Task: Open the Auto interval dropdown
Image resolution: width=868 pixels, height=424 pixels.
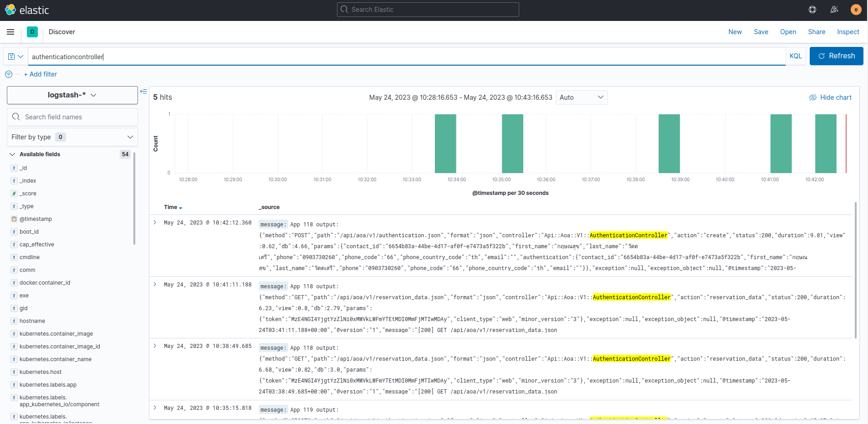Action: (x=581, y=97)
